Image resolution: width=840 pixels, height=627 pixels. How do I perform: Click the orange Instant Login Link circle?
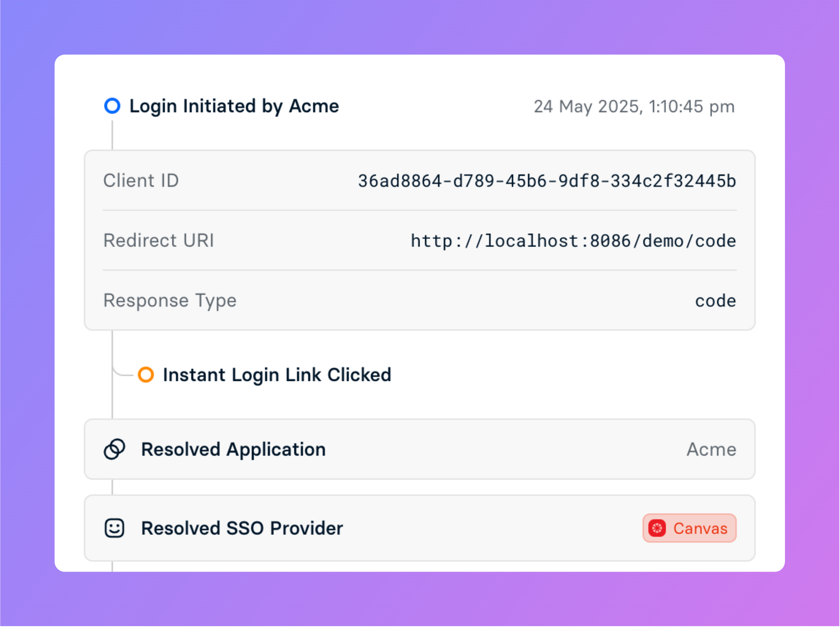click(146, 374)
